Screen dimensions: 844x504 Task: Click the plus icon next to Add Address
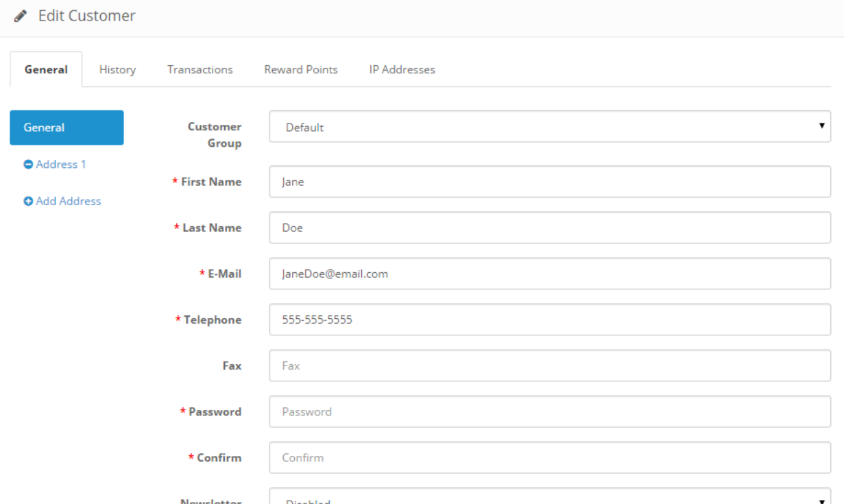tap(28, 202)
